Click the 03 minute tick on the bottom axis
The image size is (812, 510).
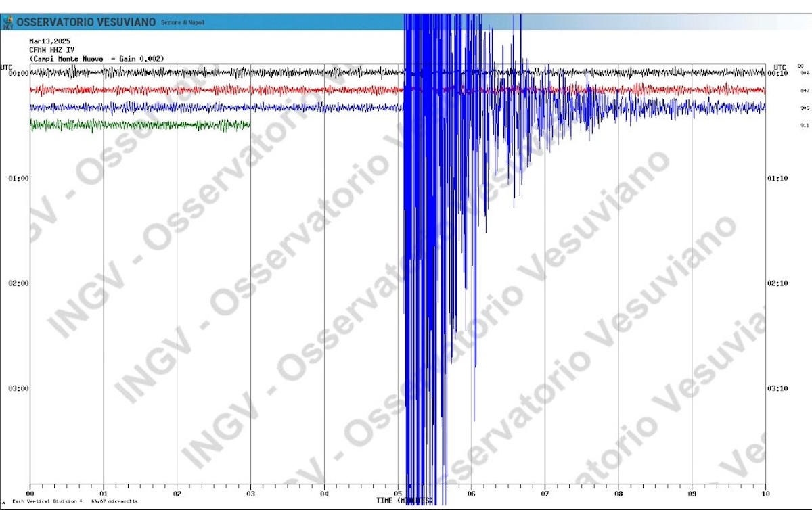[250, 494]
